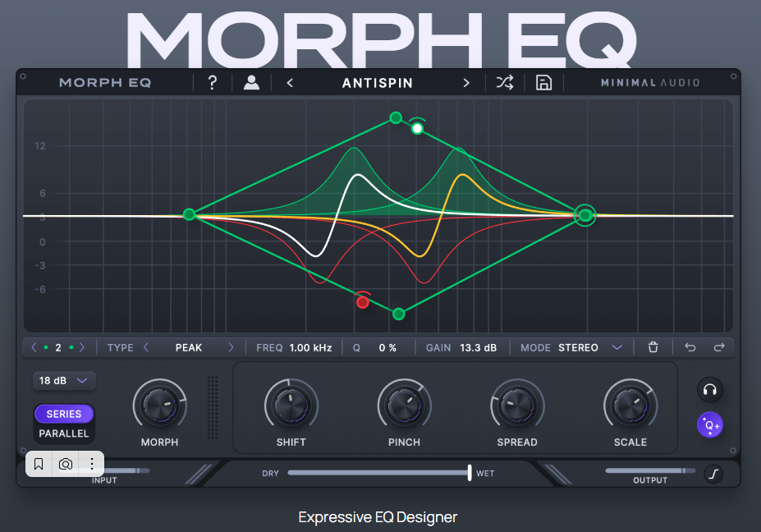
Task: Toggle headphone solo listen button
Action: pos(710,390)
